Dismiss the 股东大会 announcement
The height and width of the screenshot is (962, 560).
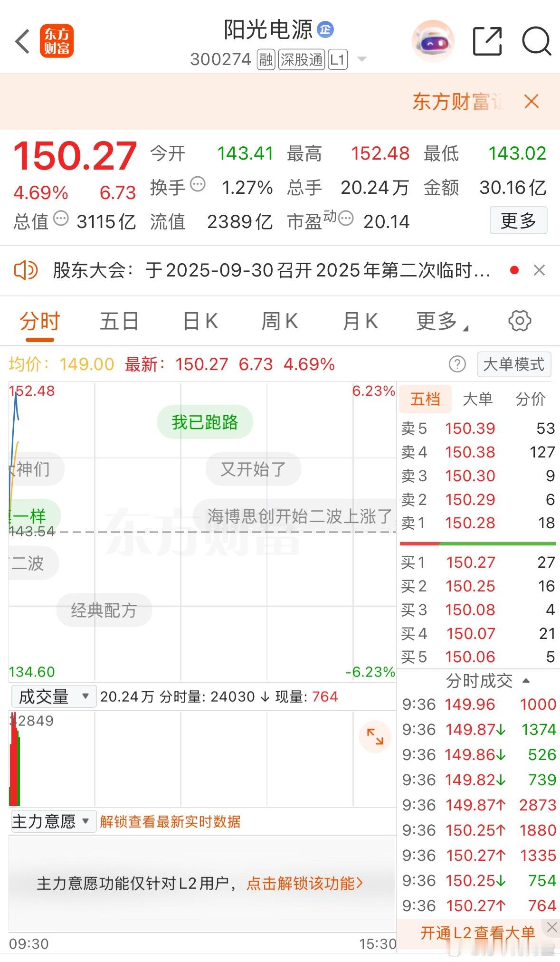(x=539, y=270)
